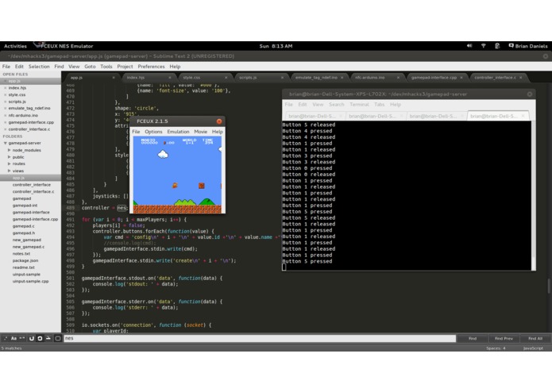Close the gamepad-interface.cpp editor tab
552x392 pixels.
461,78
